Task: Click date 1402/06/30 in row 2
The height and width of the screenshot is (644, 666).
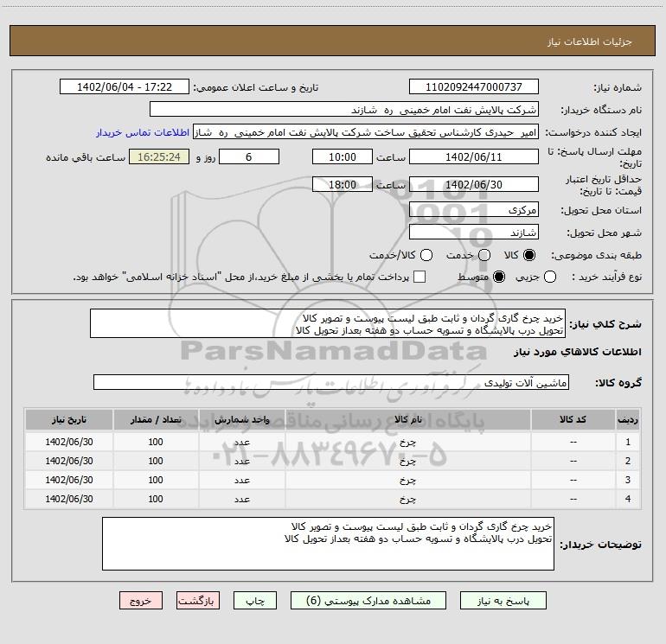Action: pyautogui.click(x=69, y=461)
